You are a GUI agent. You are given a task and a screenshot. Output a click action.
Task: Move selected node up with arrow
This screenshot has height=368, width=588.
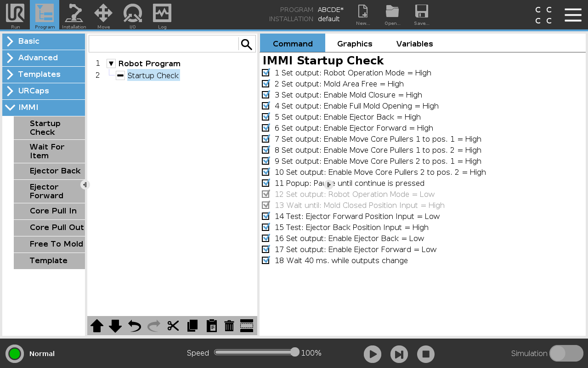pos(97,326)
